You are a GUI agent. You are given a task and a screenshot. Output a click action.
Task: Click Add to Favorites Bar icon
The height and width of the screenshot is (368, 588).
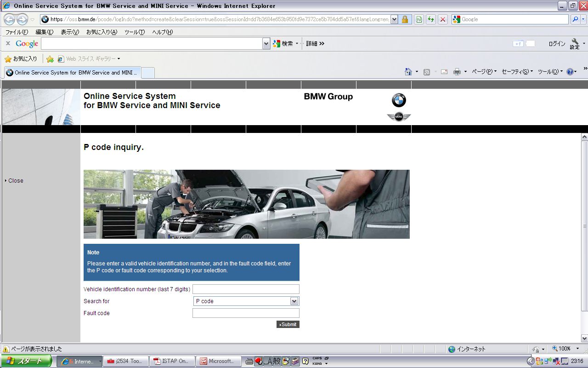point(50,59)
